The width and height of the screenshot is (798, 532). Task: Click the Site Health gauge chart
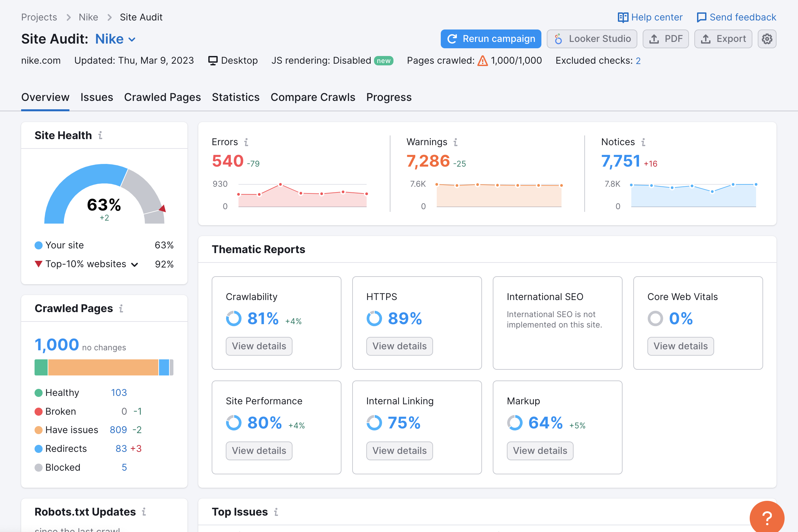104,194
